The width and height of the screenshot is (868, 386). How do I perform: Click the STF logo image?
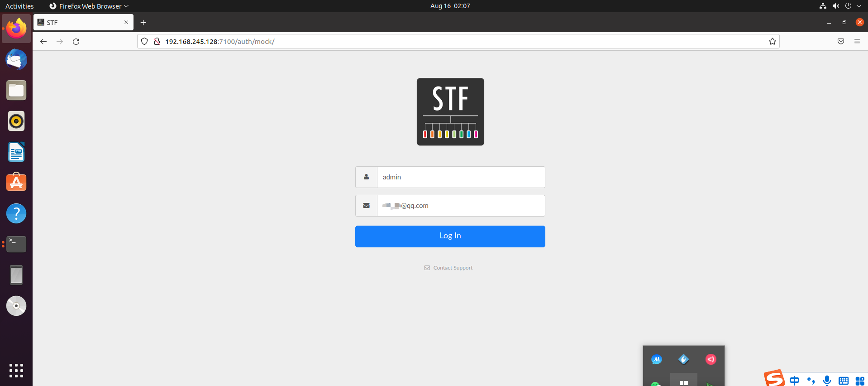[450, 112]
